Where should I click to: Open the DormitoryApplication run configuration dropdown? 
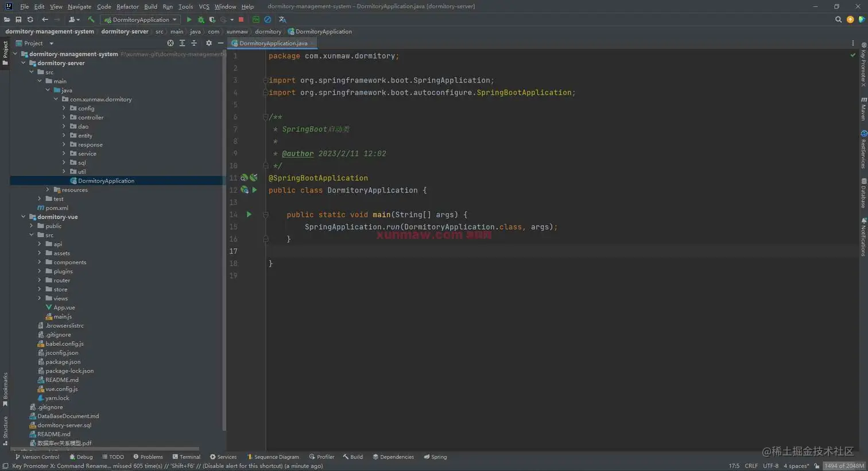[140, 20]
